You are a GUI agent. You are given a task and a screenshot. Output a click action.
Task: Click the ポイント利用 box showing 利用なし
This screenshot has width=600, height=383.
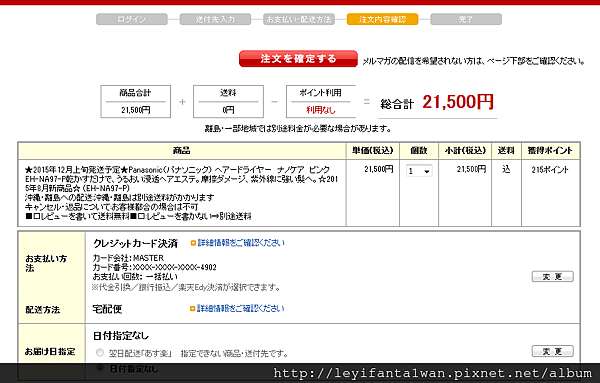(x=321, y=101)
